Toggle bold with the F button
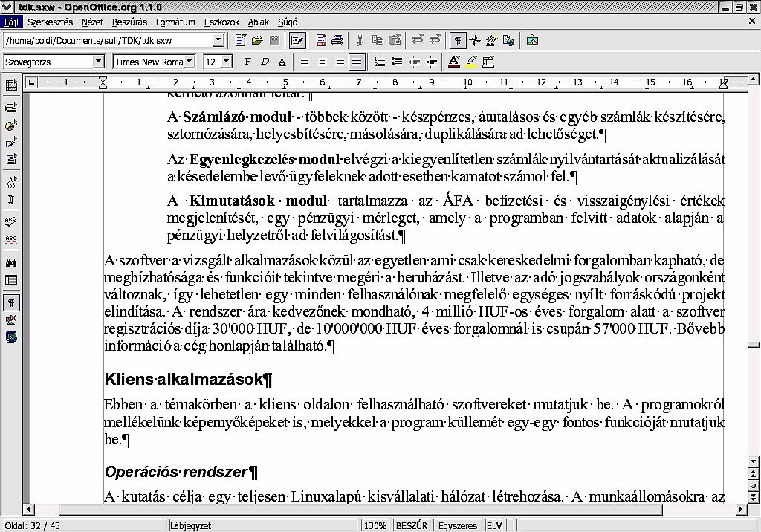Image resolution: width=761 pixels, height=532 pixels. tap(248, 62)
